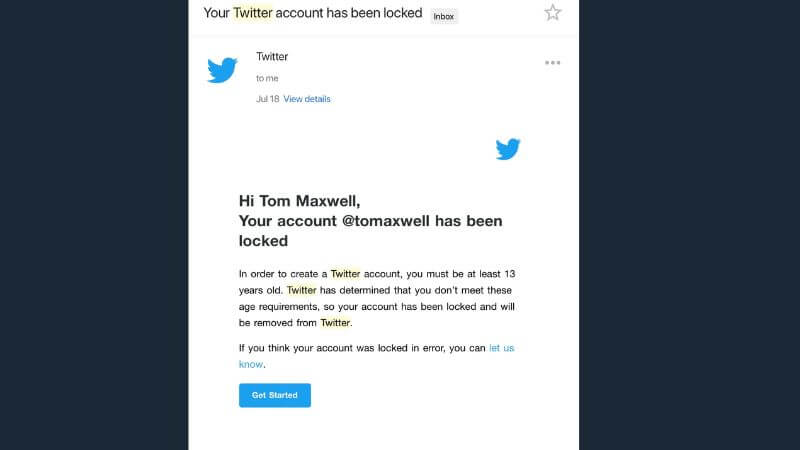Image resolution: width=800 pixels, height=450 pixels.
Task: Click highlighted Twitter word in subject
Action: [x=253, y=13]
